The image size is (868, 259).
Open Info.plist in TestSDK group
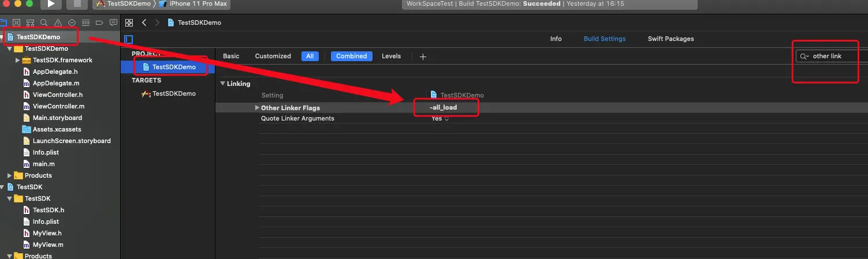pyautogui.click(x=46, y=222)
